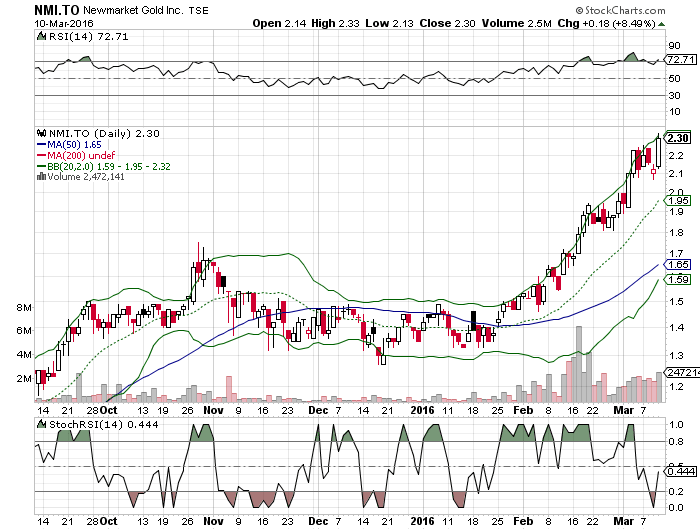This screenshot has height=530, width=700.
Task: Click the MA(200) undef legend text
Action: click(x=81, y=155)
